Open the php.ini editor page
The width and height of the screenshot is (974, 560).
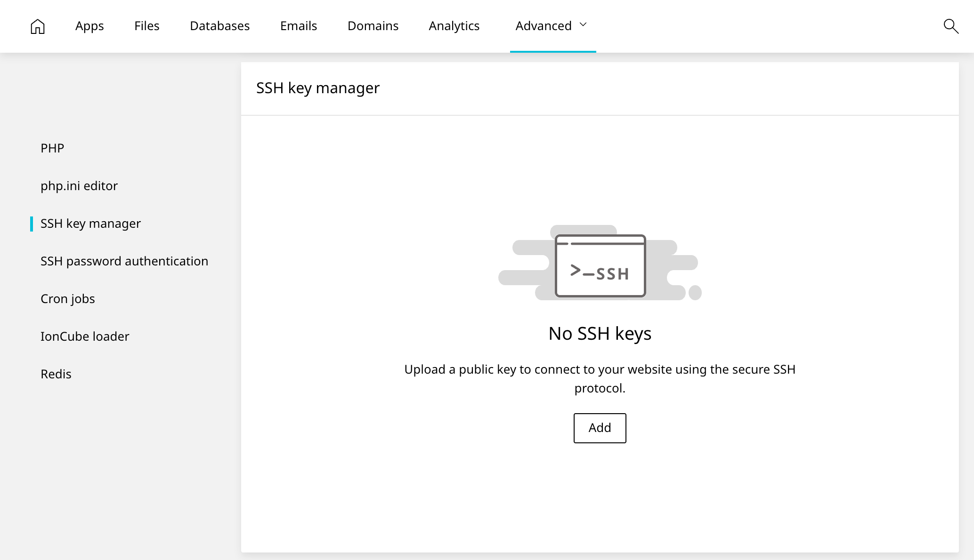coord(79,186)
